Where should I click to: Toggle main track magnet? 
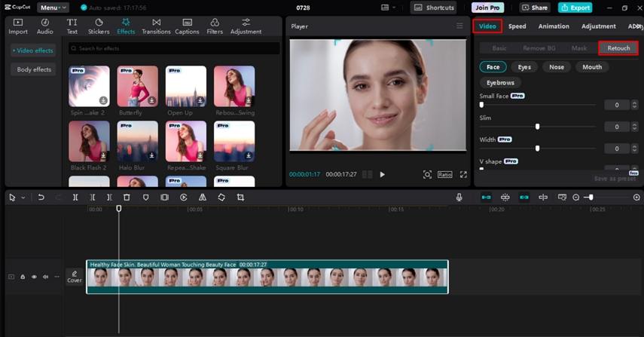pos(486,198)
